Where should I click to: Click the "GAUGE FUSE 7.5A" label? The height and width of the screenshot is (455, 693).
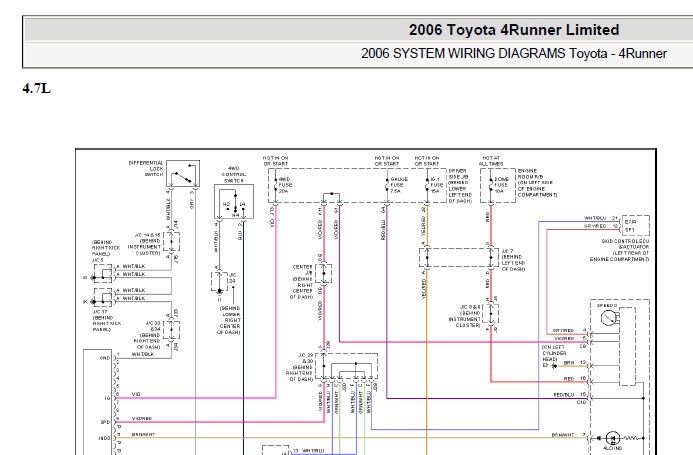point(399,185)
